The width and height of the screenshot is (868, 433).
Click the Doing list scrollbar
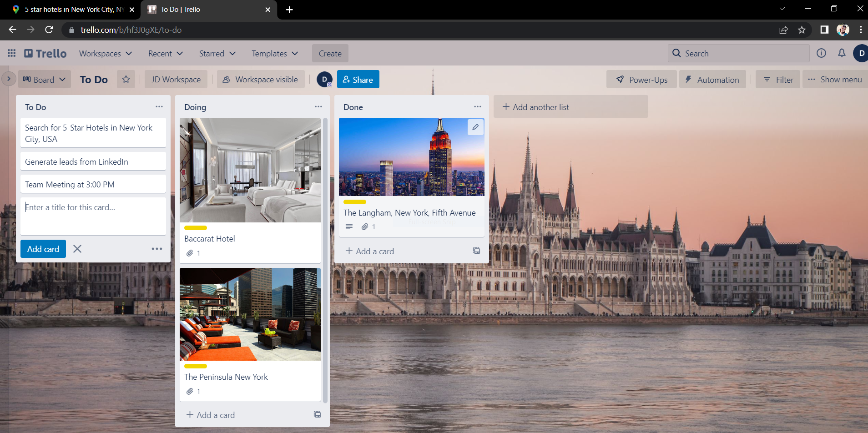tap(325, 260)
